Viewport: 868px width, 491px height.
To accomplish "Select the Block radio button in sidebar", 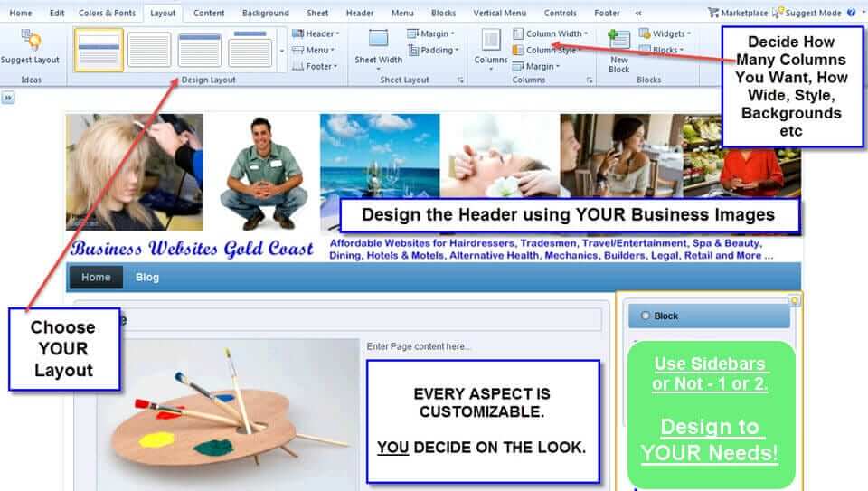I will (645, 316).
